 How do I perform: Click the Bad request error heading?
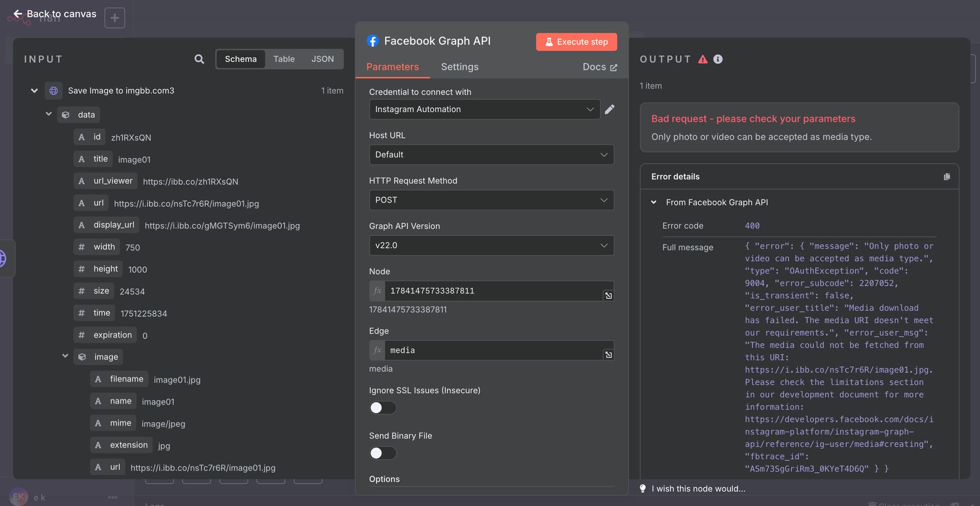click(753, 119)
